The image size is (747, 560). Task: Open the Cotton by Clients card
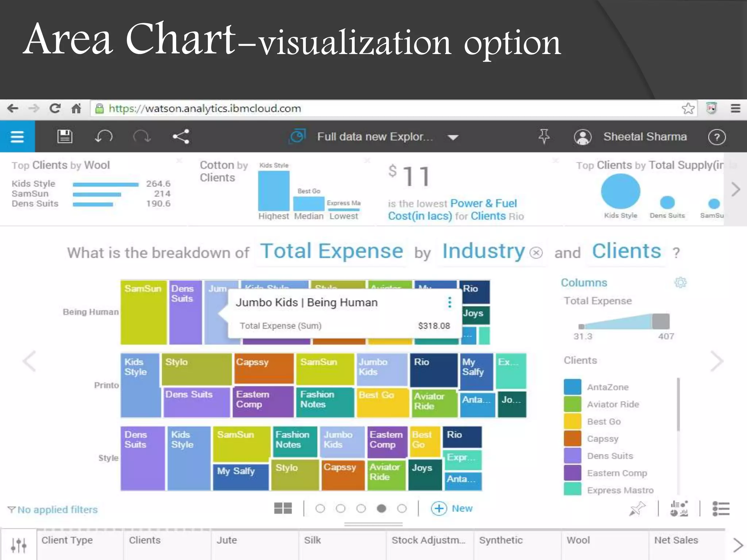click(x=281, y=190)
